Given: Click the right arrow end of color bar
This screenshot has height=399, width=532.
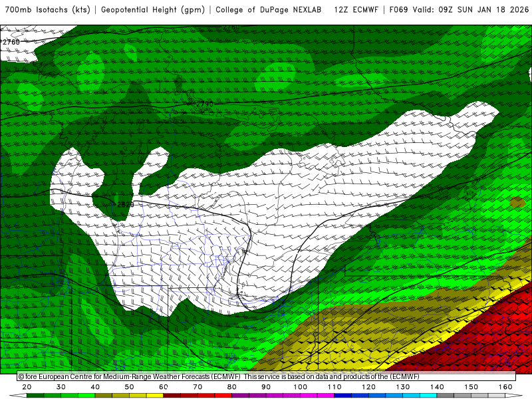Looking at the screenshot, I should pyautogui.click(x=514, y=395).
